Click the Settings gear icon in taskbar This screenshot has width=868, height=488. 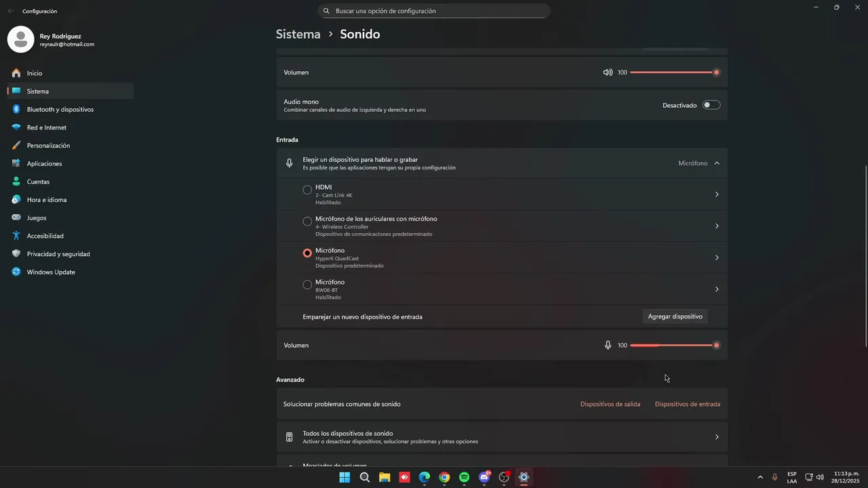[x=524, y=477]
